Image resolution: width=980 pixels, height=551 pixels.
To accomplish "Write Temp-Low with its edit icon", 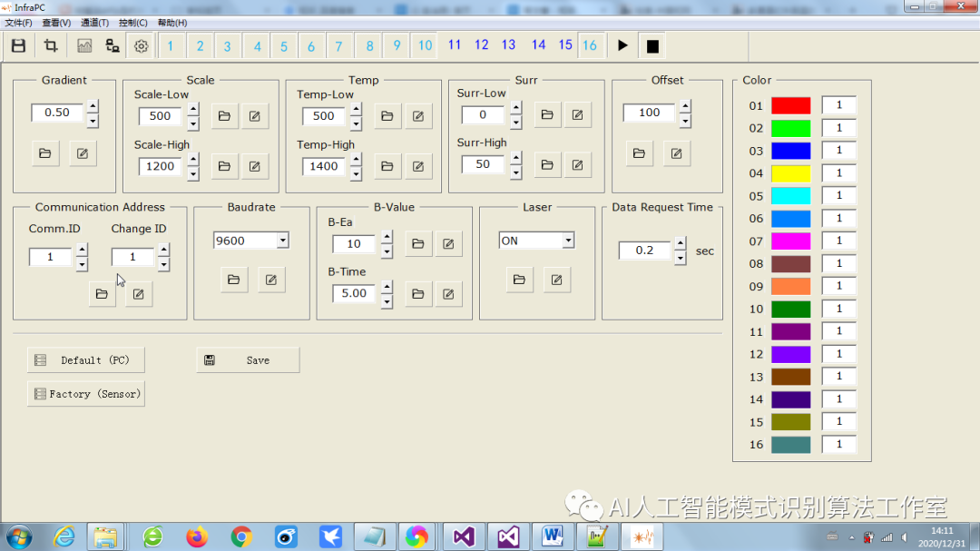I will 418,115.
